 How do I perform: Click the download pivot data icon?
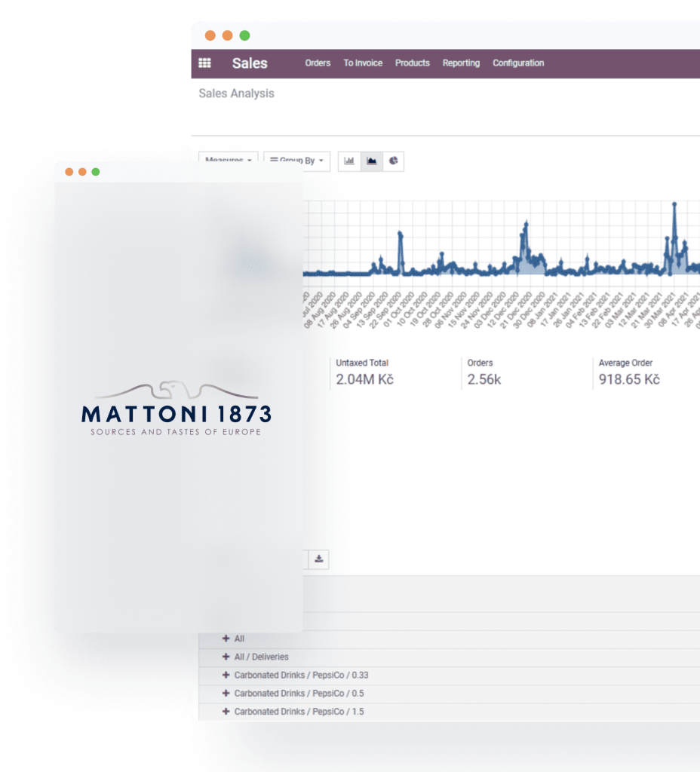pos(319,559)
